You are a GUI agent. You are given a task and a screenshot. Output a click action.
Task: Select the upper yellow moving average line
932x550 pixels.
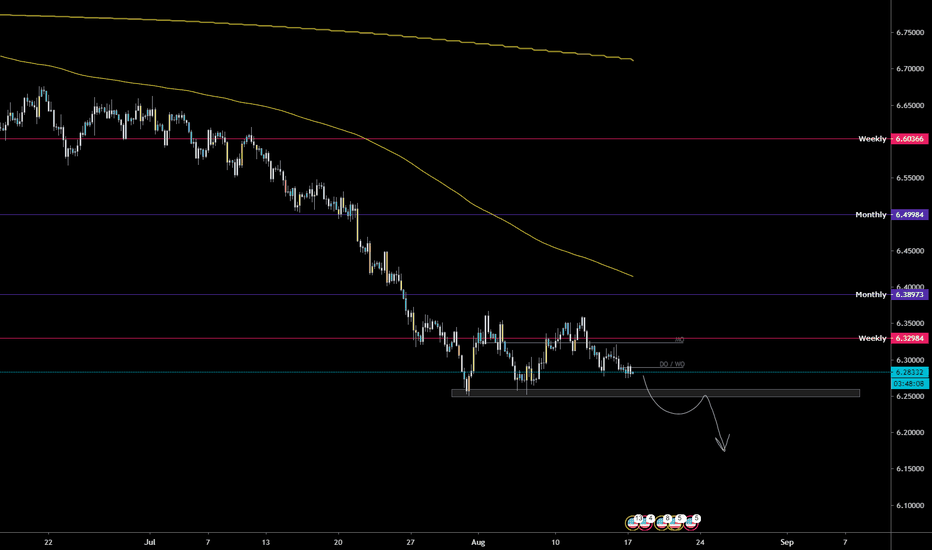pyautogui.click(x=315, y=29)
